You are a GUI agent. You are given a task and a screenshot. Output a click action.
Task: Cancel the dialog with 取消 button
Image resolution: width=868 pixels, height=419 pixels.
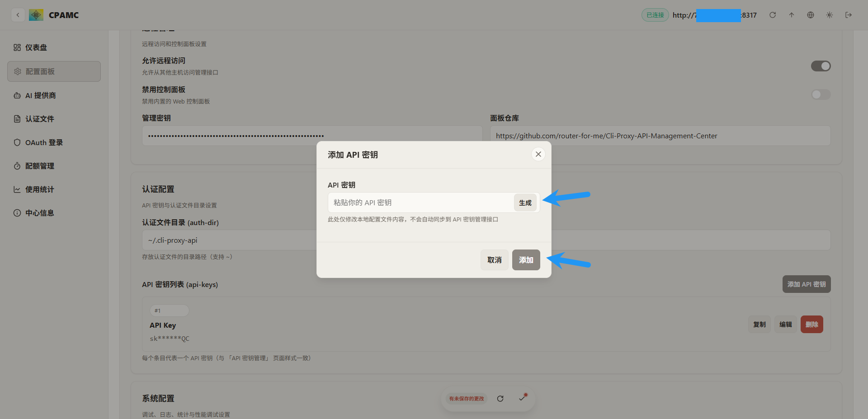click(x=494, y=260)
